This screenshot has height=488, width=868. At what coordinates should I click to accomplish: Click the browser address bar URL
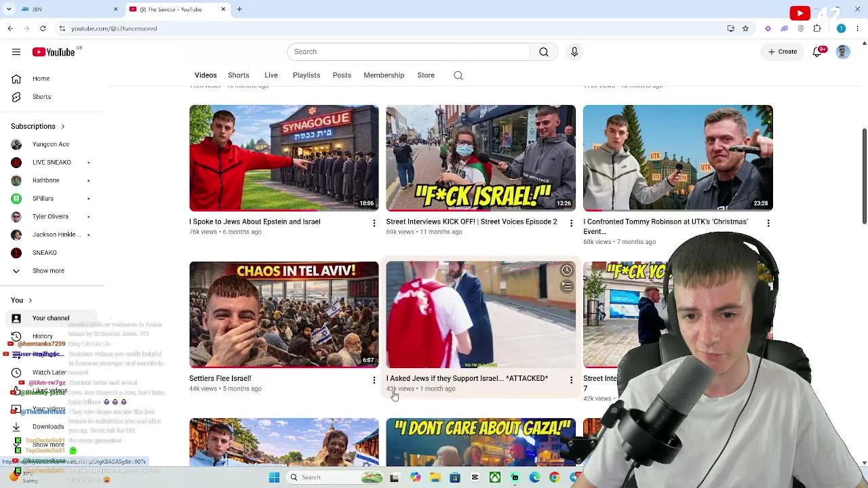[114, 28]
